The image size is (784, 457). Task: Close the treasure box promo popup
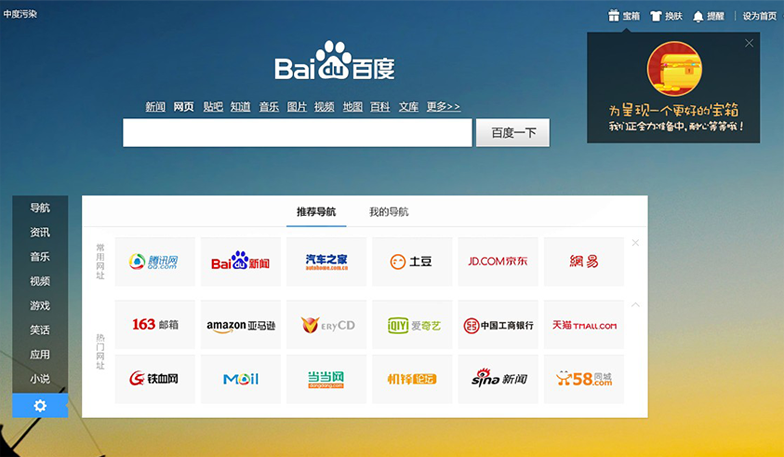tap(749, 43)
